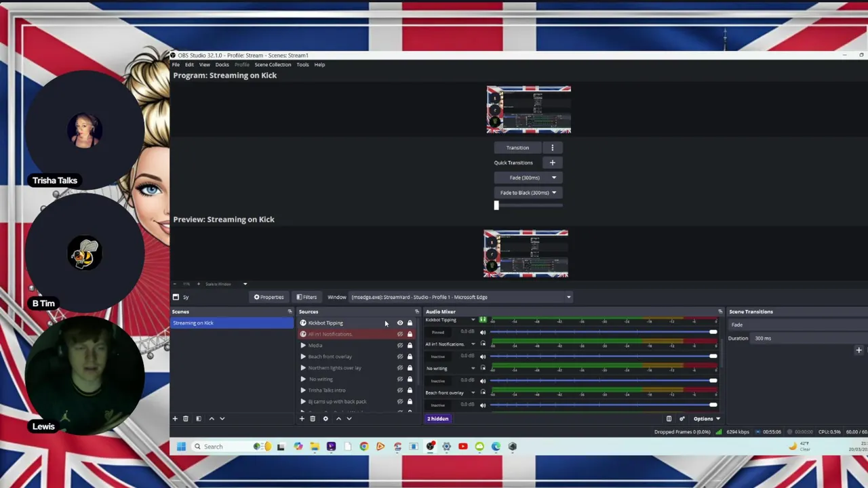
Task: Mute Kickbot Tipping speaker icon in Audio Mixer
Action: (x=483, y=332)
